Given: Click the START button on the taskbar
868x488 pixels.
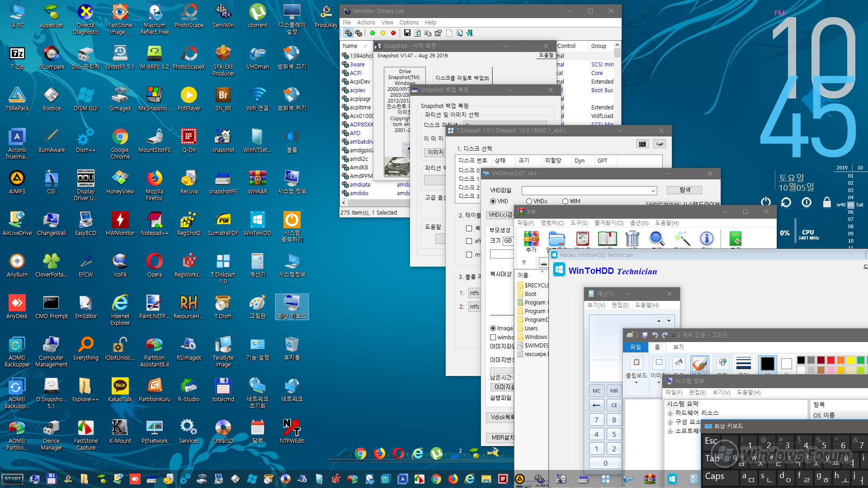Looking at the screenshot, I should pos(13,479).
